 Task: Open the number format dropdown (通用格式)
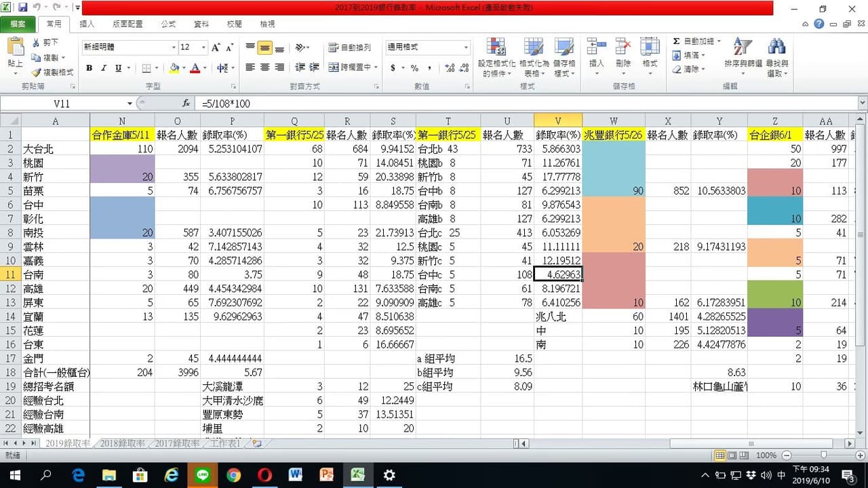[466, 47]
